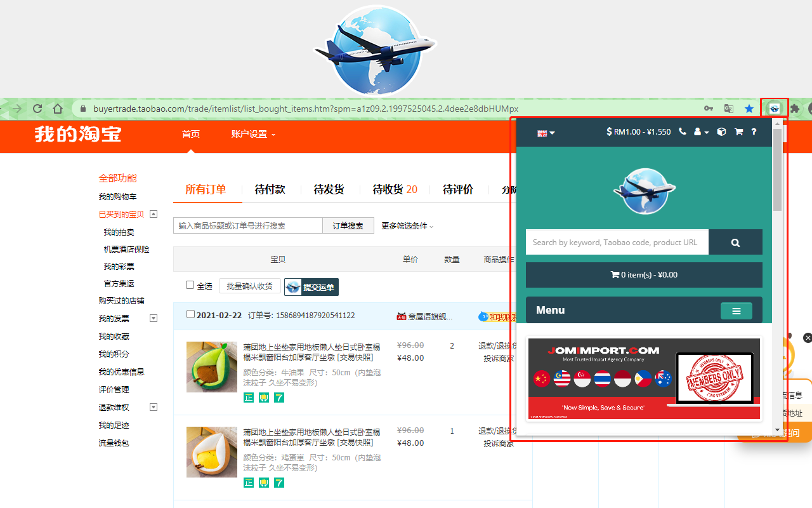Click the browser reload button

click(x=37, y=109)
